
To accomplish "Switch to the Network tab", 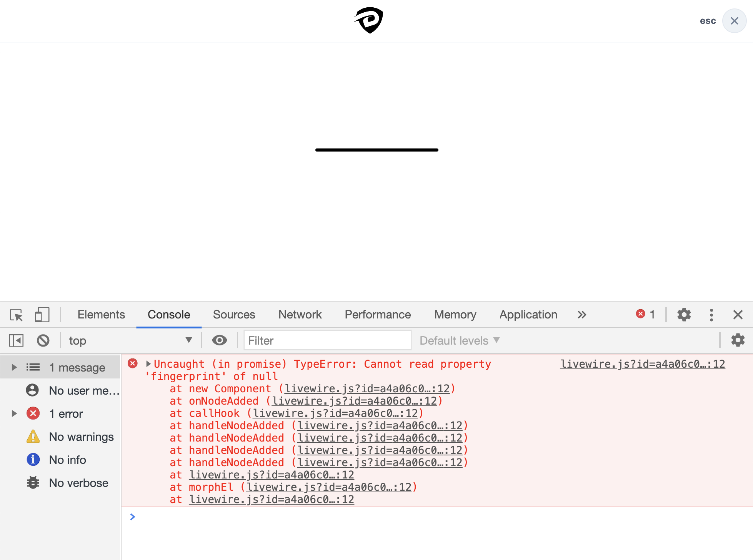I will [x=300, y=315].
